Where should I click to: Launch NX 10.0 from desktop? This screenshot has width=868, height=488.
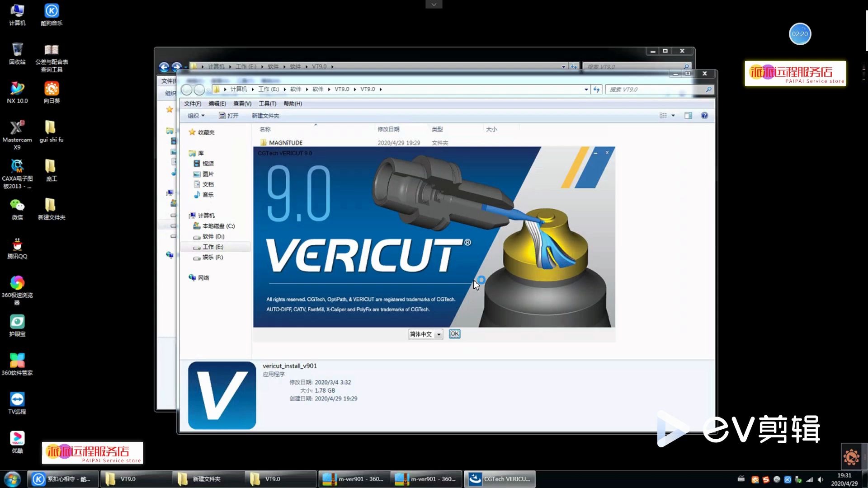click(17, 92)
